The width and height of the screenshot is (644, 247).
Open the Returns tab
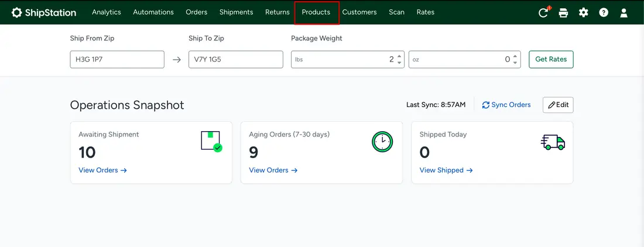278,12
